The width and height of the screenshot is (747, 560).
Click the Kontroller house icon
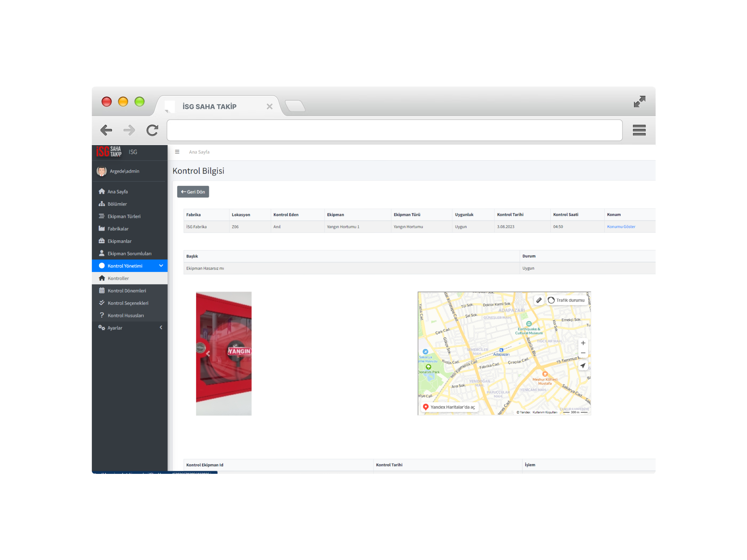point(102,278)
